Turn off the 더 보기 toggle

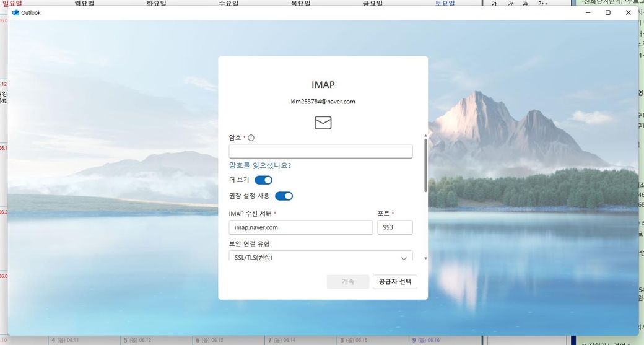pyautogui.click(x=264, y=180)
